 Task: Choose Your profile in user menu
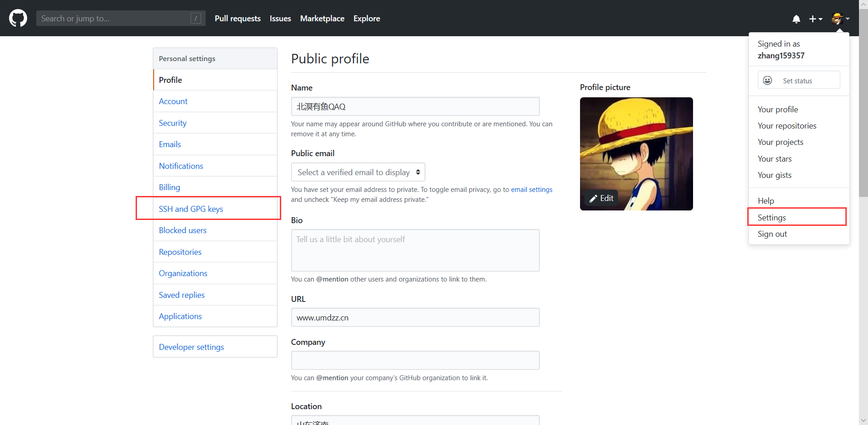(x=799, y=110)
